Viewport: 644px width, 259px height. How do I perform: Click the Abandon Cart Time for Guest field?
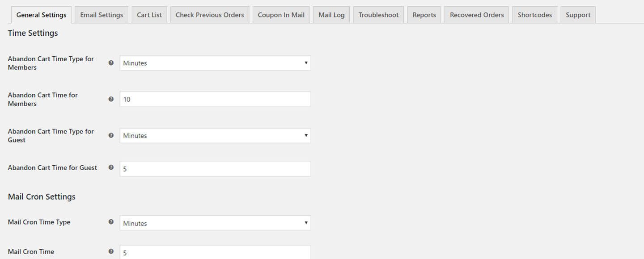(215, 169)
